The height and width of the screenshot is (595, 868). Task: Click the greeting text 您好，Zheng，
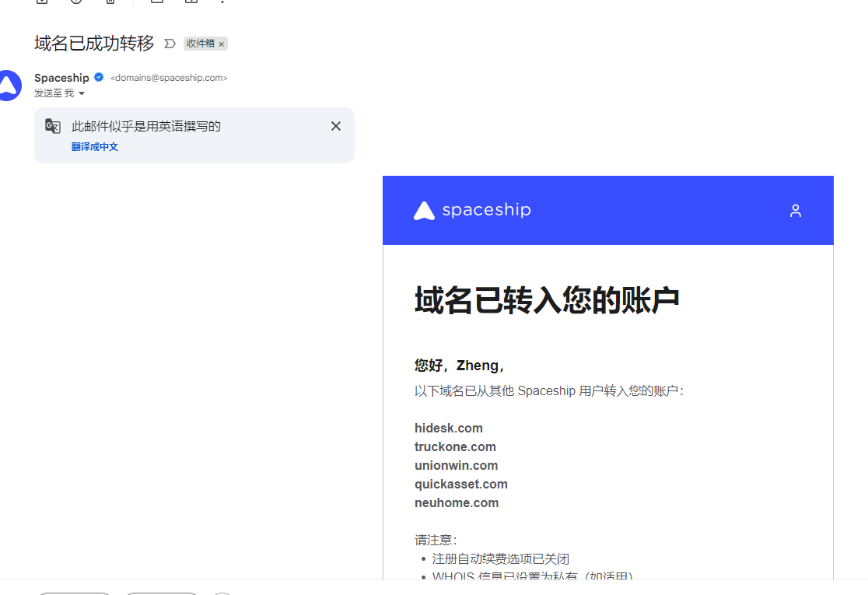coord(460,366)
